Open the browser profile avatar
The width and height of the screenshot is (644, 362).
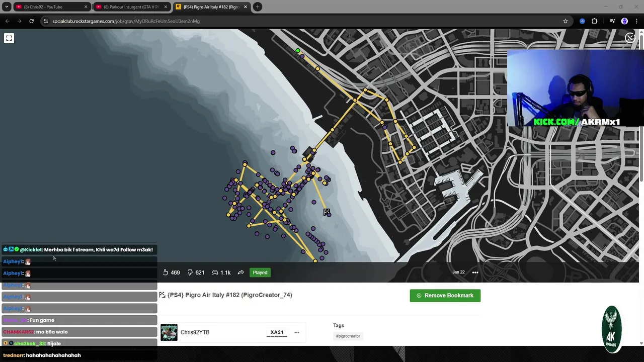tap(624, 21)
